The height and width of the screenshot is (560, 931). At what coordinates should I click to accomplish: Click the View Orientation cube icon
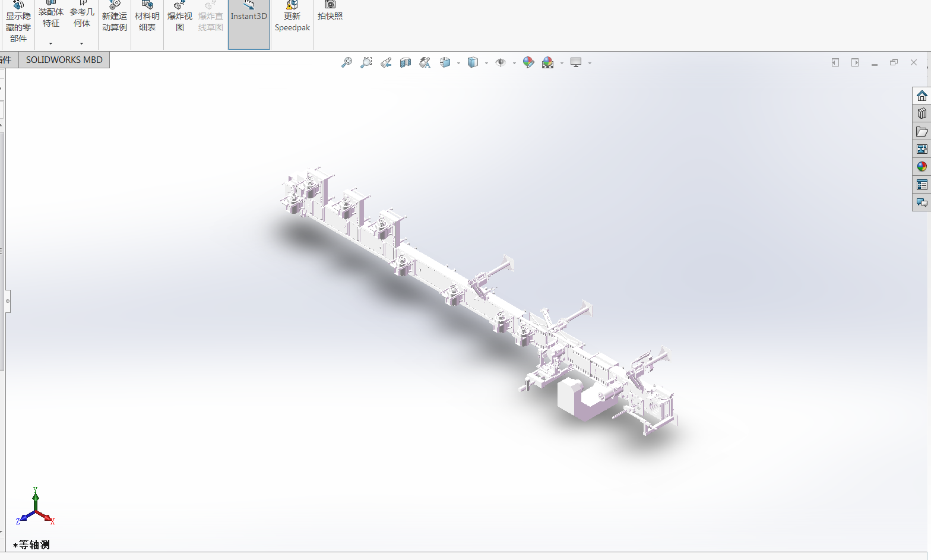(445, 62)
